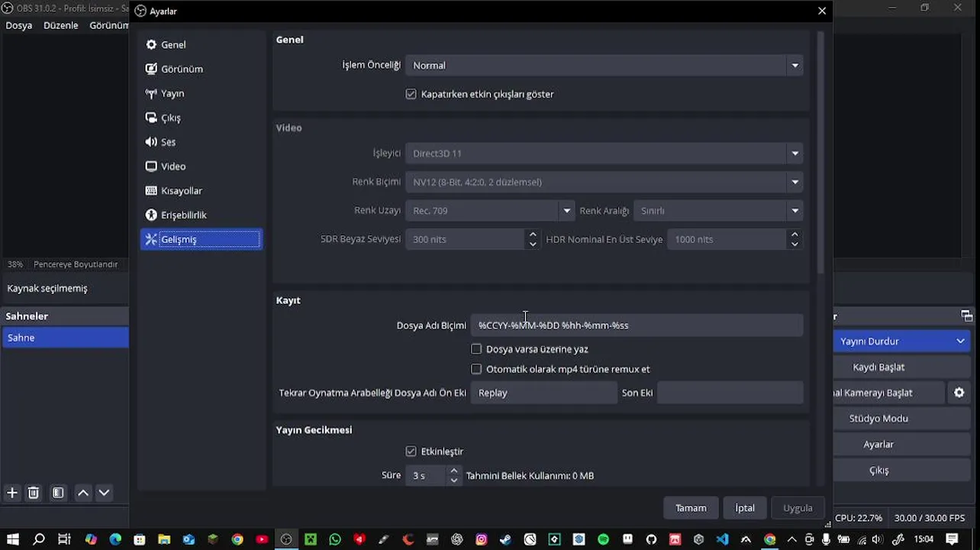Enable 'Otomatik olarak mp4 türüne remux et'

pos(476,369)
